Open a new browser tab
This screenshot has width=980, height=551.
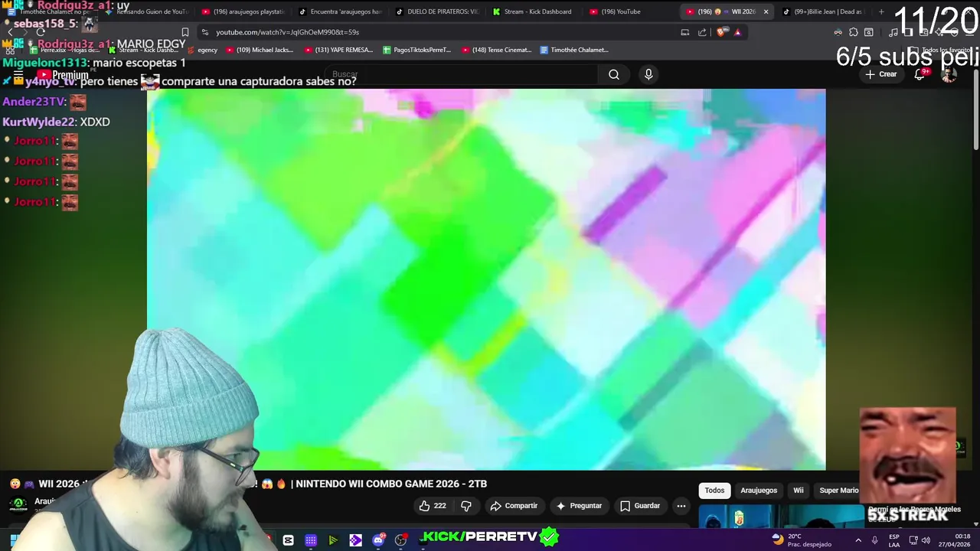[881, 11]
